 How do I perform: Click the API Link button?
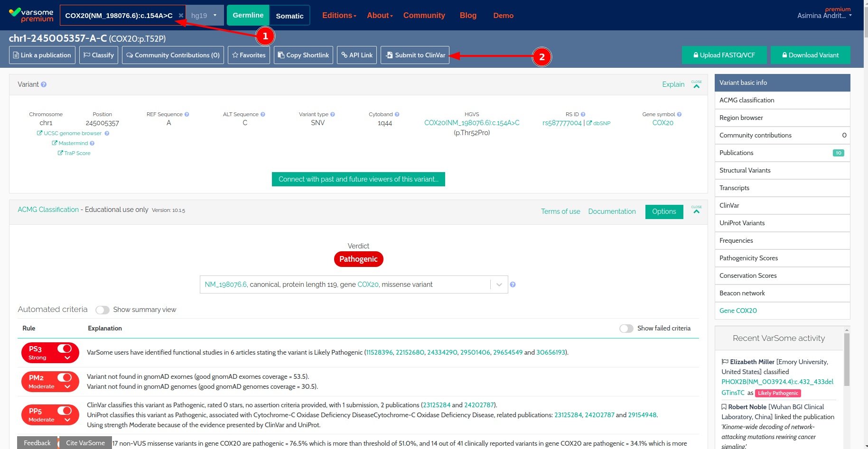pos(357,55)
